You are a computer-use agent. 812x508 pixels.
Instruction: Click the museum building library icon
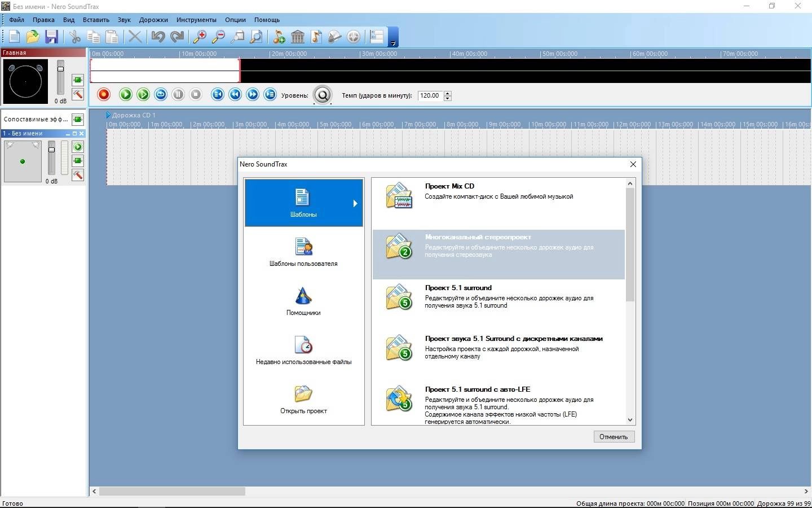coord(298,37)
